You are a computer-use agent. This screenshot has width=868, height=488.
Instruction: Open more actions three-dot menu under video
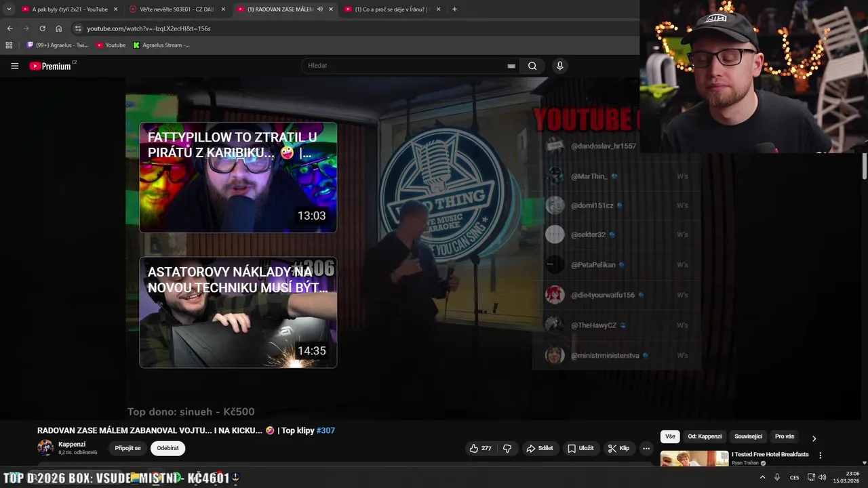[646, 448]
